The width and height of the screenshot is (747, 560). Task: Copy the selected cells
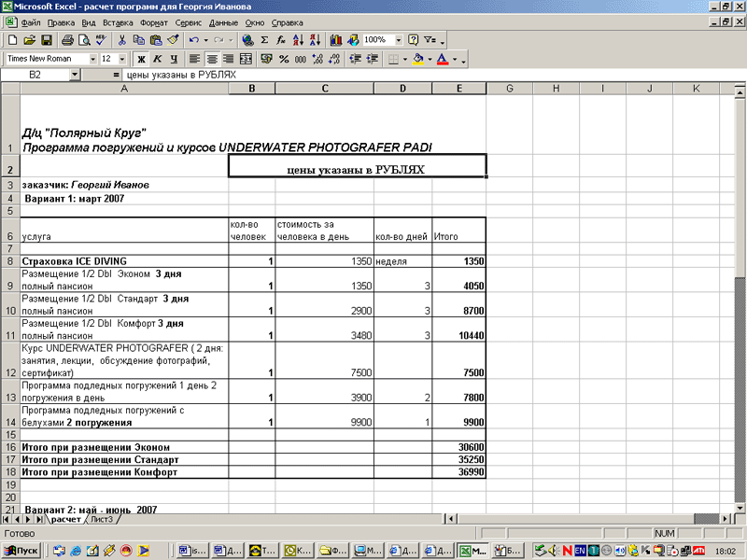[138, 40]
